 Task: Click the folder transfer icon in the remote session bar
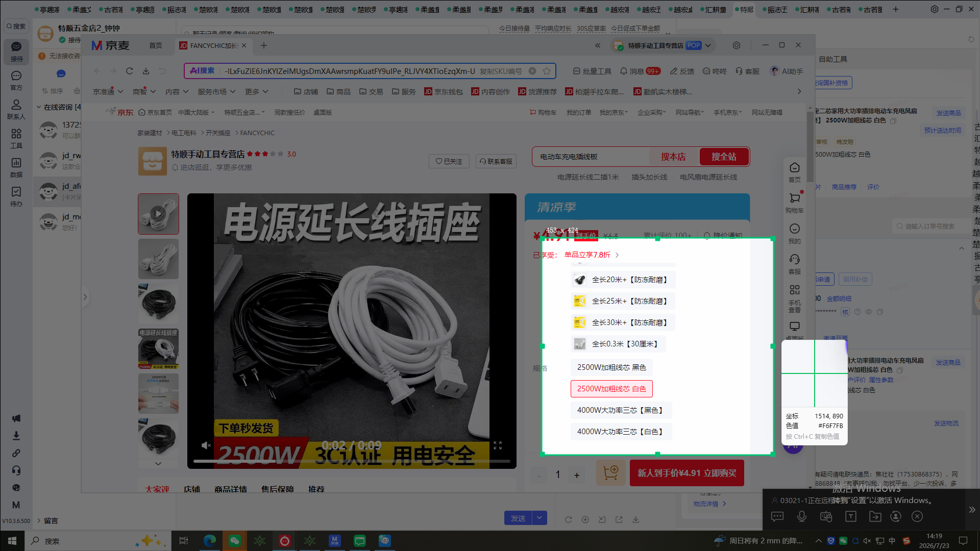pyautogui.click(x=875, y=517)
